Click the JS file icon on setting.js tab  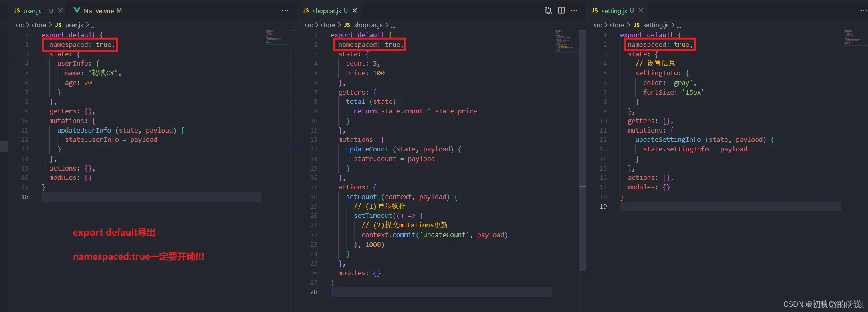tap(595, 11)
